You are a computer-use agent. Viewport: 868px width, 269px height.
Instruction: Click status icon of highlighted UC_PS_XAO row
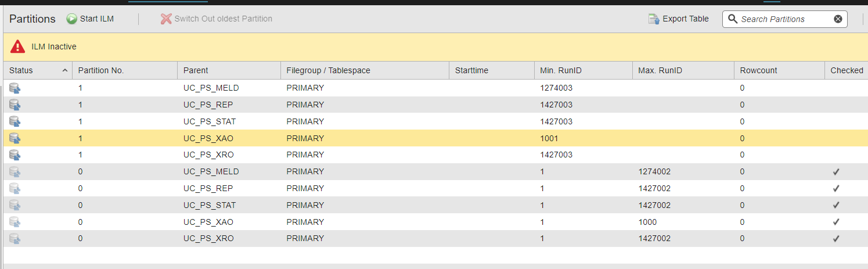15,138
